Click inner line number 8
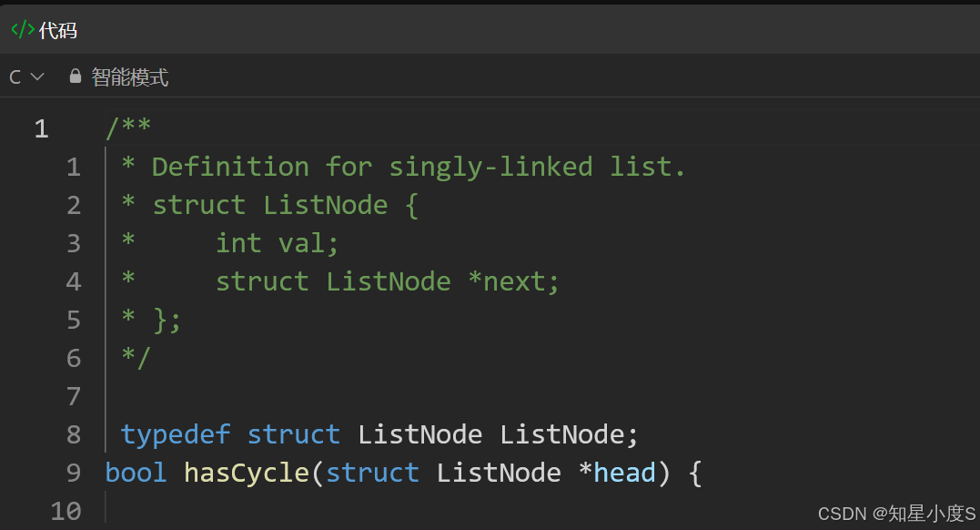This screenshot has width=980, height=530. 74,434
